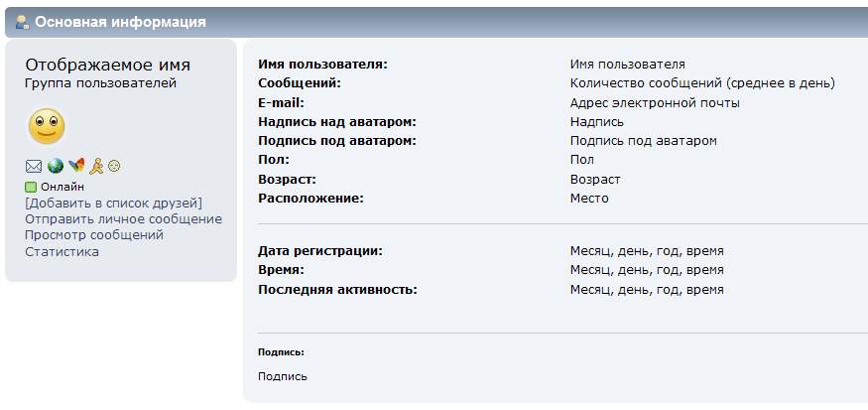Click the user icon beside "Основная информация"
Image resolution: width=868 pixels, height=410 pixels.
tap(22, 22)
